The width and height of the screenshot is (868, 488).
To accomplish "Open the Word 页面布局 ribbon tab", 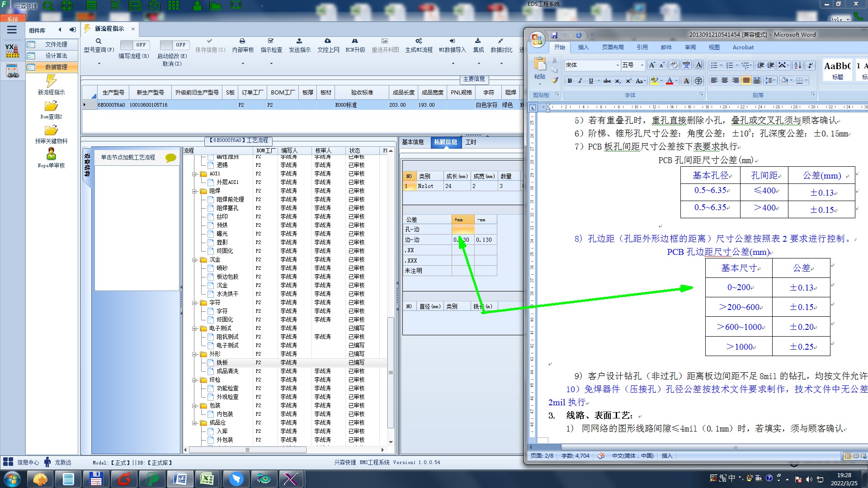I will [x=613, y=47].
